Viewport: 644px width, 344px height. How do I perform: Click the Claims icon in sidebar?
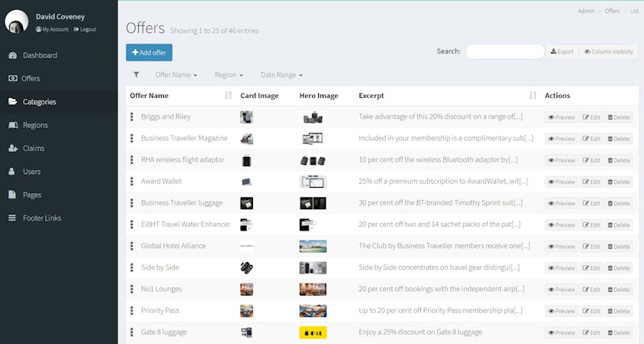click(12, 148)
